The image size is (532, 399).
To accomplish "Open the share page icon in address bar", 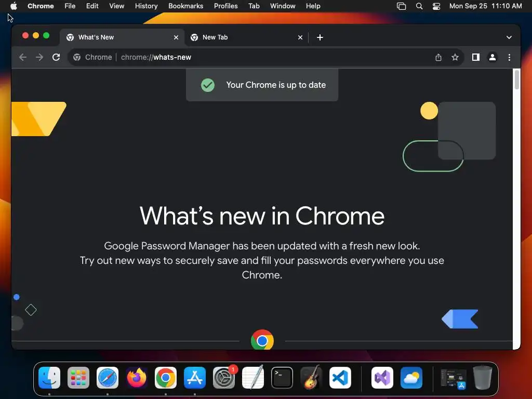I will click(438, 57).
